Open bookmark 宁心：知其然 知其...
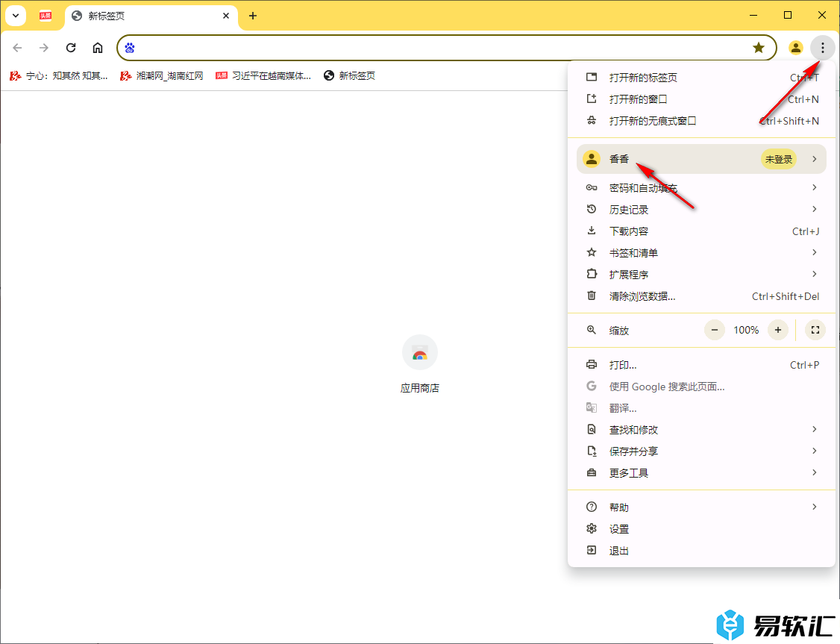Image resolution: width=840 pixels, height=644 pixels. tap(59, 76)
